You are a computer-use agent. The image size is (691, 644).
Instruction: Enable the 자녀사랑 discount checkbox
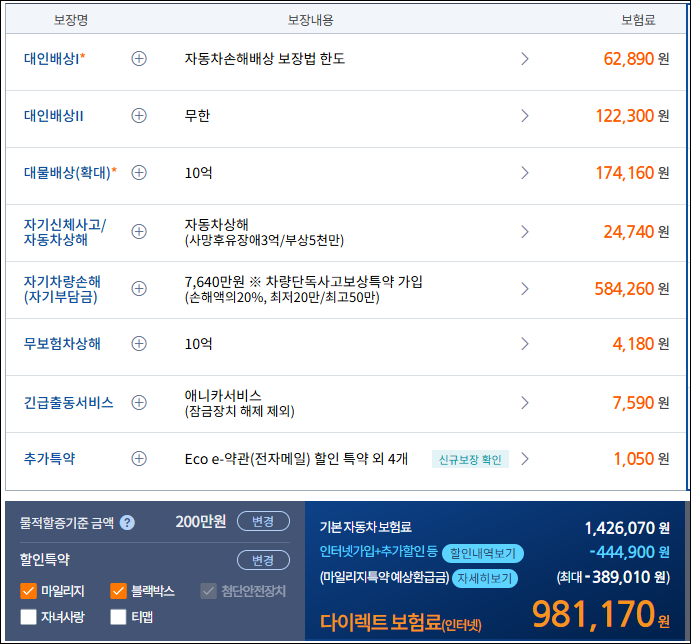[29, 617]
